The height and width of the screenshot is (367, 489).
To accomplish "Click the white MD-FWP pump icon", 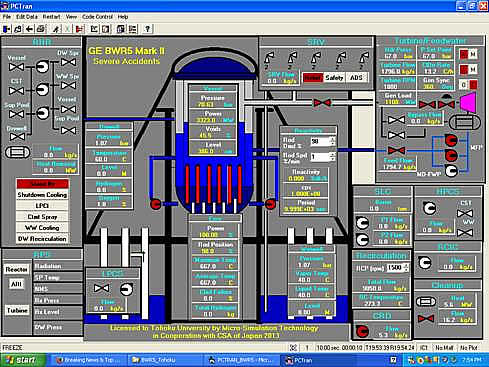I will pyautogui.click(x=451, y=171).
